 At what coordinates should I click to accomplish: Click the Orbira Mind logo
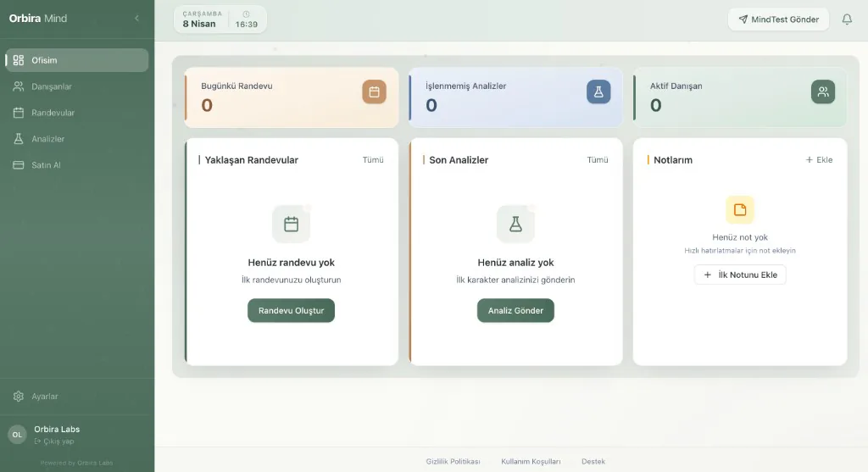pyautogui.click(x=37, y=19)
